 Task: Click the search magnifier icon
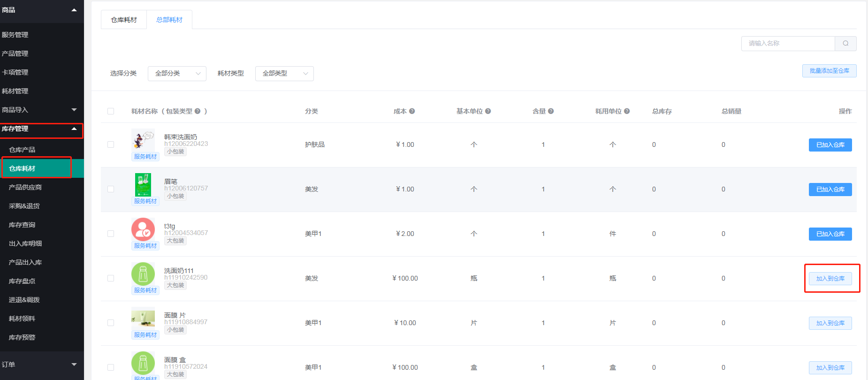point(845,44)
